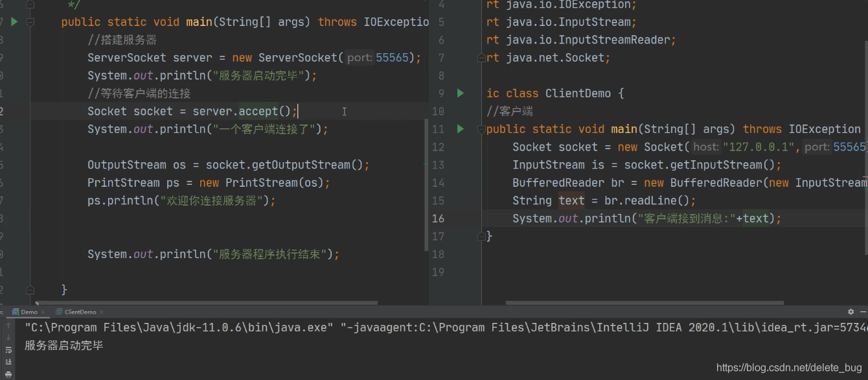
Task: Click Down the stack trace arrow in console
Action: [8, 339]
